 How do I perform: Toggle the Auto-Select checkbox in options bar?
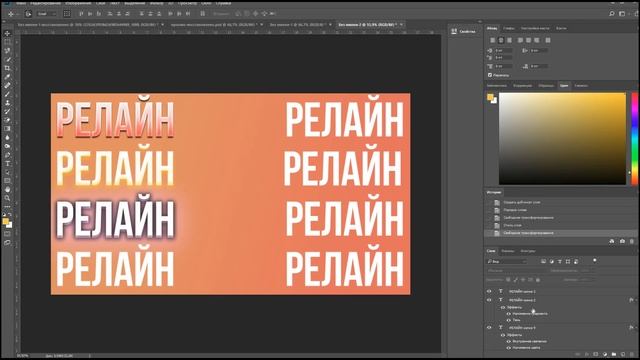coord(28,14)
